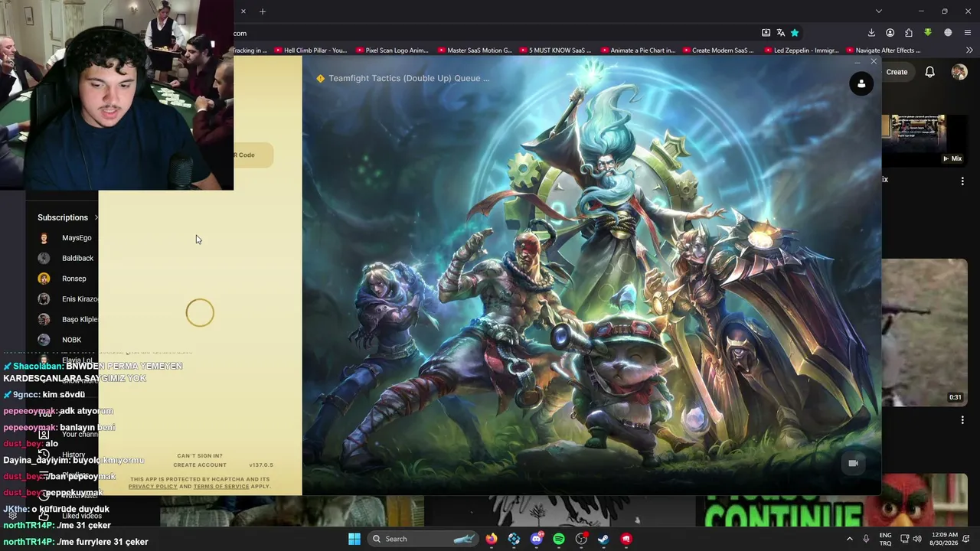This screenshot has height=551, width=980.
Task: Open the browser extensions puzzle icon
Action: click(909, 33)
